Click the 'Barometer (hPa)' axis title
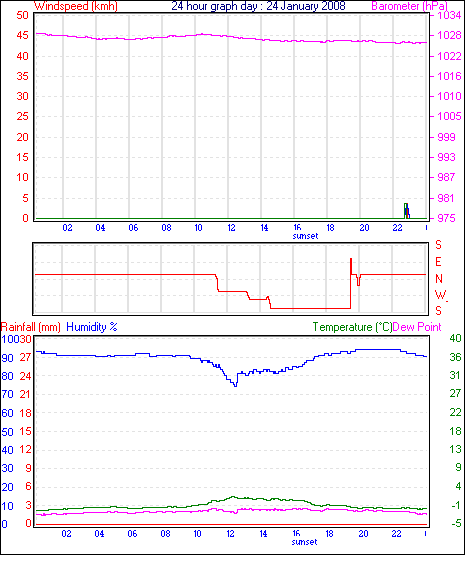Image resolution: width=466 pixels, height=563 pixels. [x=410, y=6]
